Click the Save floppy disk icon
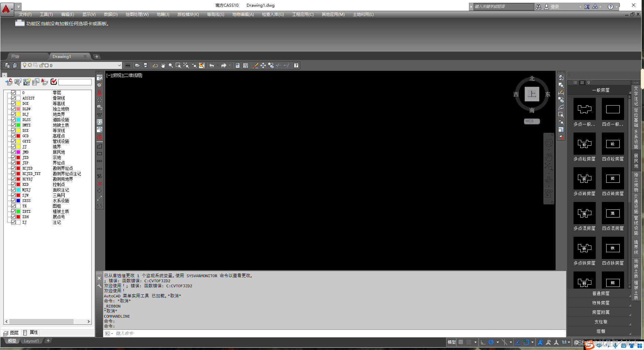Screen dimensions: 644x350 coord(145,65)
